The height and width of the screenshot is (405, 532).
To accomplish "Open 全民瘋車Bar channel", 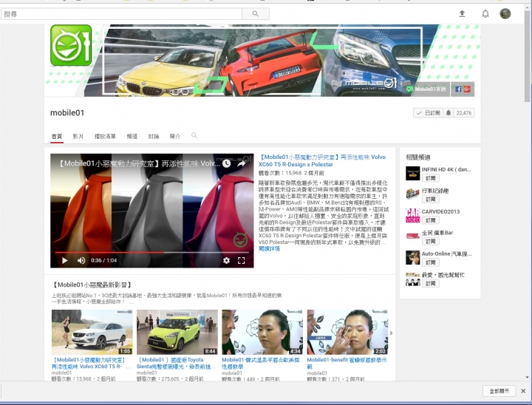I will tap(437, 233).
